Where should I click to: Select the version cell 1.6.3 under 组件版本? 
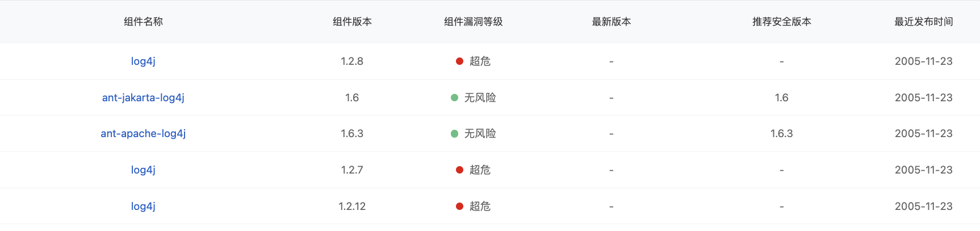[352, 134]
